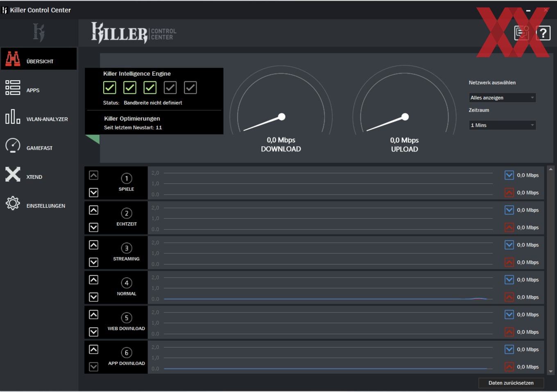This screenshot has width=557, height=392.
Task: Click scrollbar up arrow in priority list
Action: pos(551,169)
